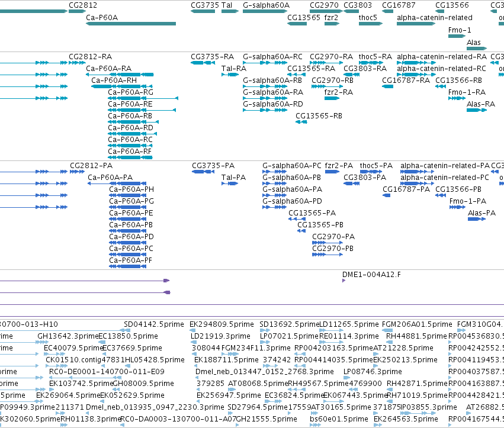This screenshot has height=428, width=504.
Task: Select the CG3803 gene label
Action: 358,5
